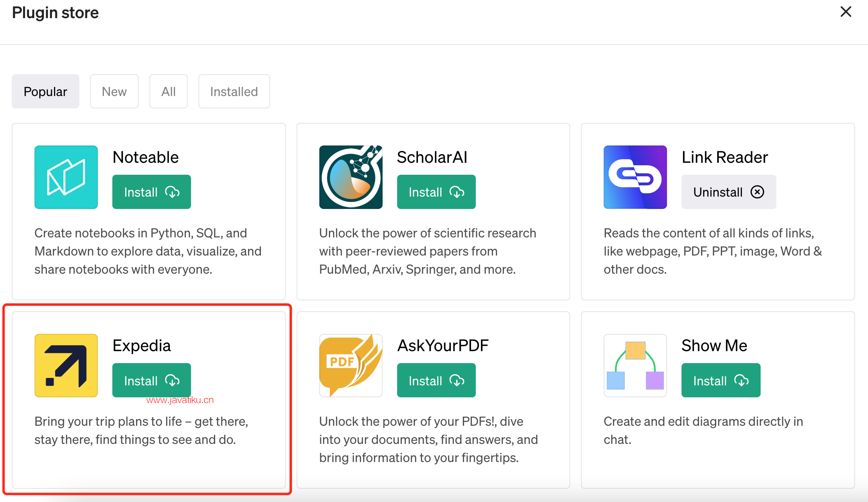Click the Expedia plugin title
This screenshot has height=502, width=868.
(141, 345)
